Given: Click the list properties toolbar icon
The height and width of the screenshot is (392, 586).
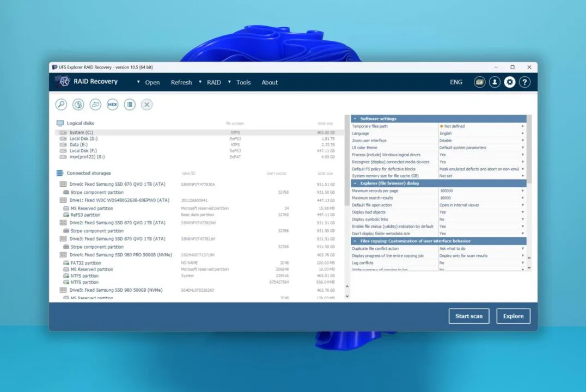Looking at the screenshot, I should pyautogui.click(x=130, y=105).
